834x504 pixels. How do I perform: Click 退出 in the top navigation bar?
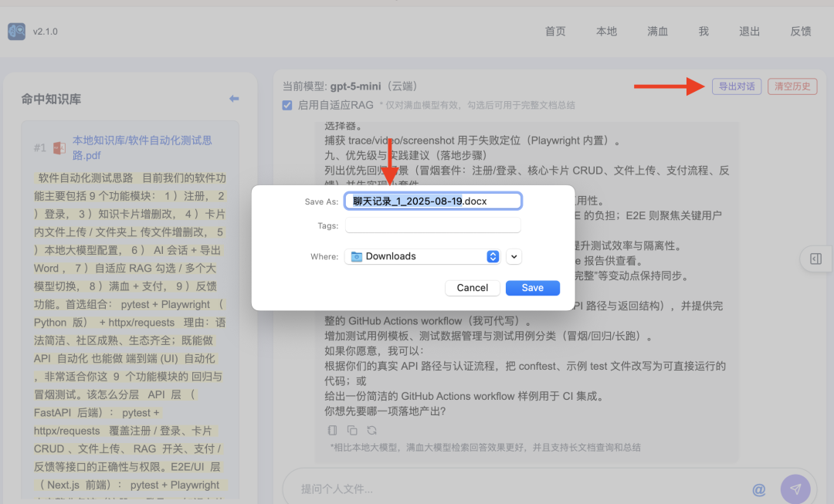click(748, 32)
